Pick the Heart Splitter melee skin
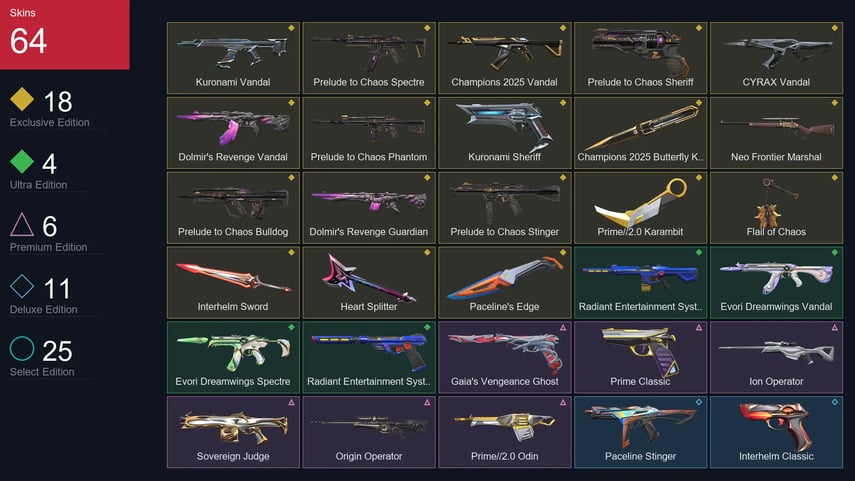The height and width of the screenshot is (481, 855). click(369, 282)
